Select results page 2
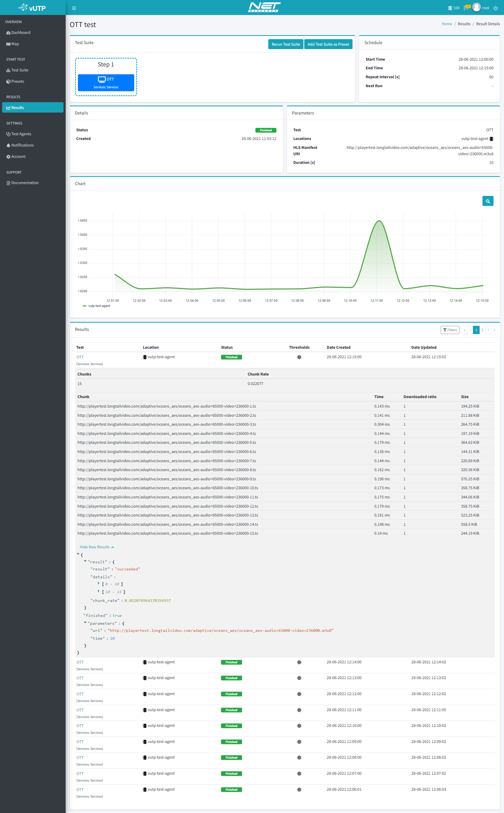Screen dimensions: 504x813 pyautogui.click(x=482, y=330)
